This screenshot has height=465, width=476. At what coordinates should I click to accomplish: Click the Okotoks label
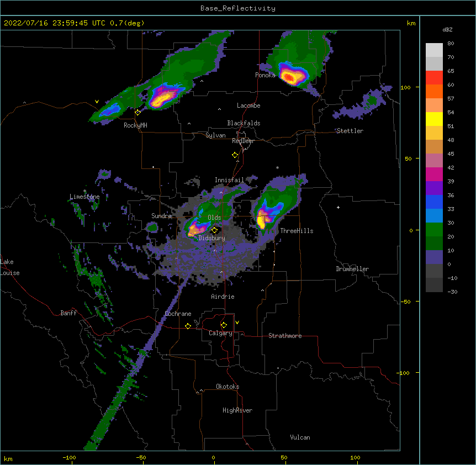point(228,387)
